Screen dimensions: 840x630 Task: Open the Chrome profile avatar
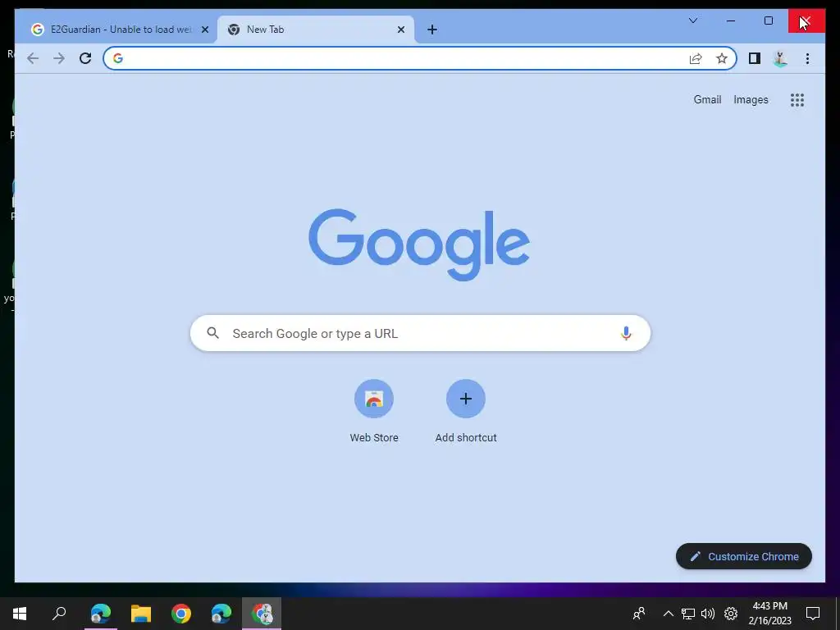click(781, 58)
